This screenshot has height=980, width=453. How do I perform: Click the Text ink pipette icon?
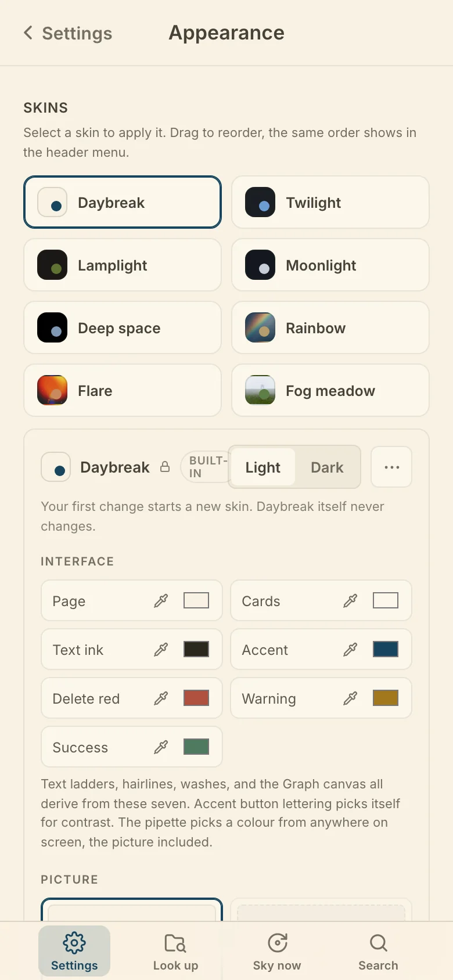pos(161,650)
